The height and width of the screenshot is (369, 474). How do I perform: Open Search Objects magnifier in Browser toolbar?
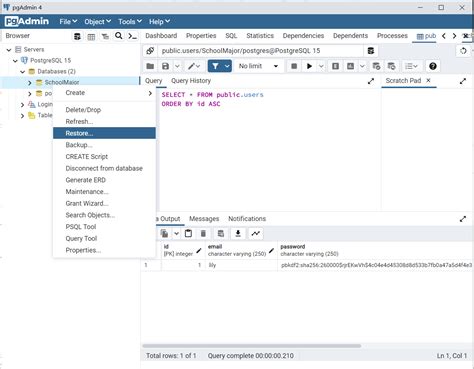119,36
